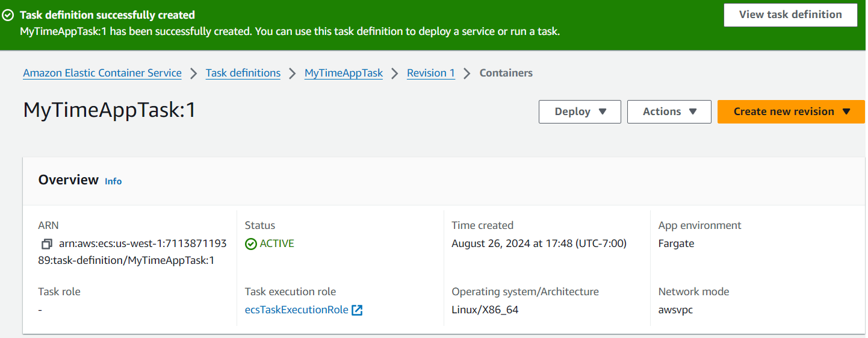Open the MyTimeAppTask breadcrumb link

(344, 73)
